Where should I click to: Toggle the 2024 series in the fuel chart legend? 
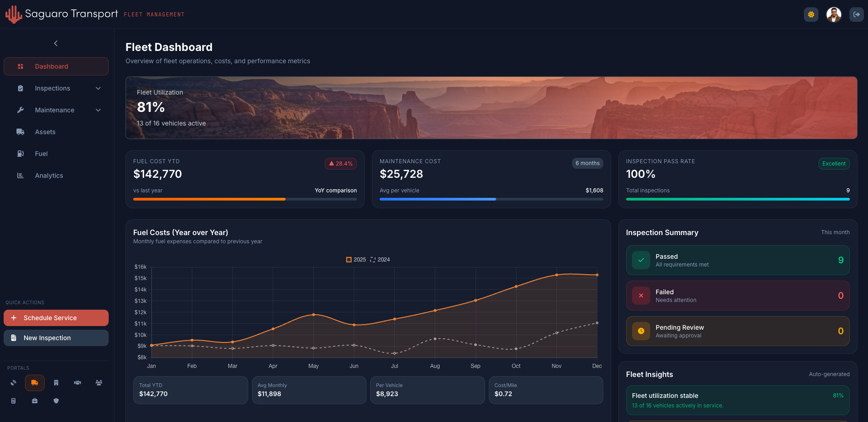point(380,259)
